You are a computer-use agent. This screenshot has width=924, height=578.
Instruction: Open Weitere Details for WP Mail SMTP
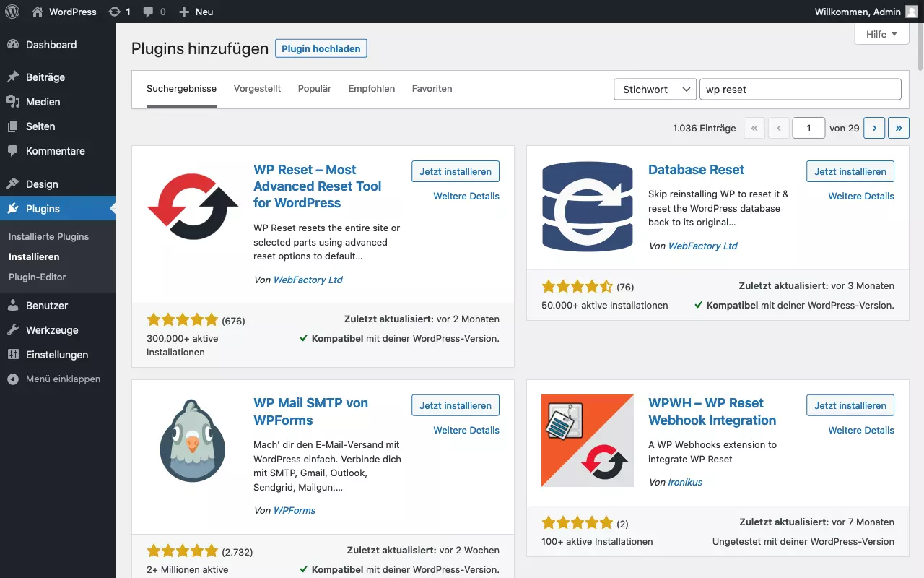[466, 430]
